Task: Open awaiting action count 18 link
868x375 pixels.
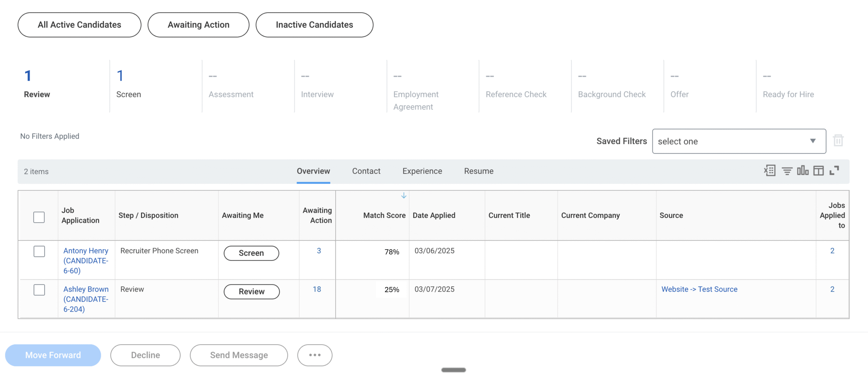Action: coord(317,289)
